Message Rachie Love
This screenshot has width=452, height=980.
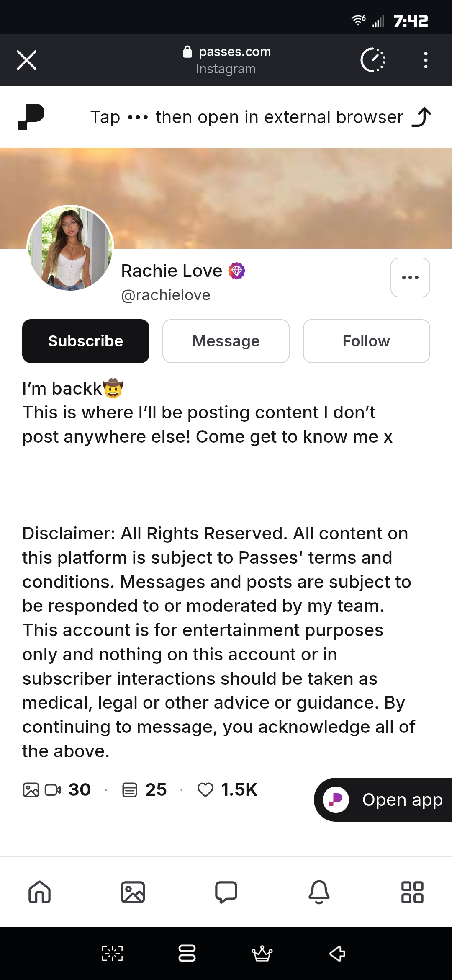226,341
